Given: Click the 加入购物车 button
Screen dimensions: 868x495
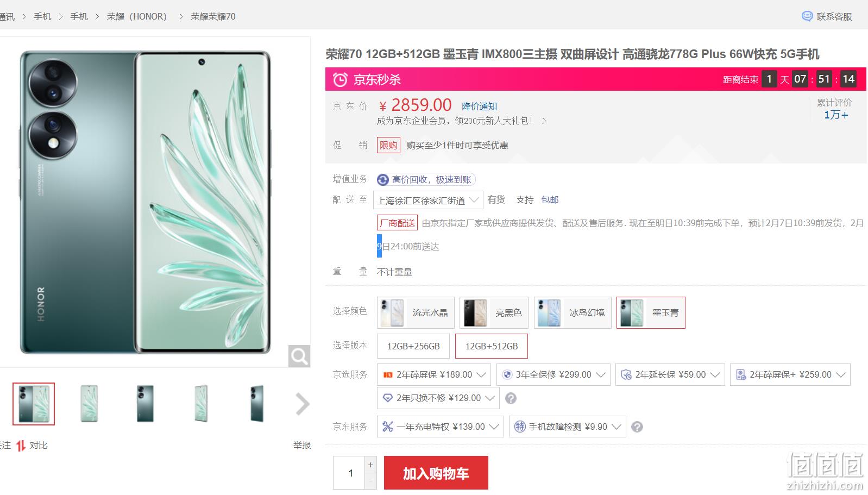Looking at the screenshot, I should [x=436, y=473].
